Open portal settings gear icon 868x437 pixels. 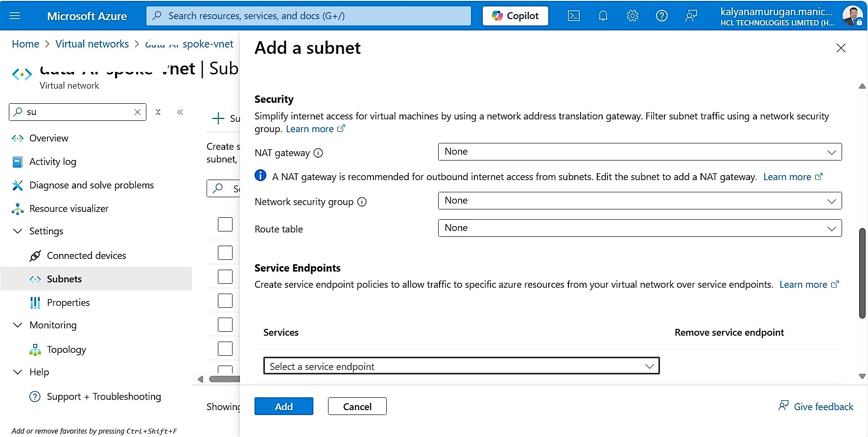tap(632, 16)
